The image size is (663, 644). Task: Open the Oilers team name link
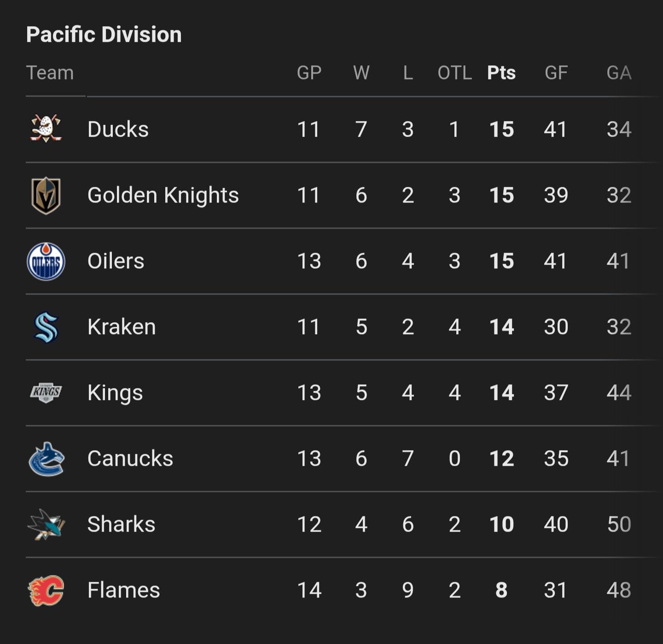[x=116, y=261]
